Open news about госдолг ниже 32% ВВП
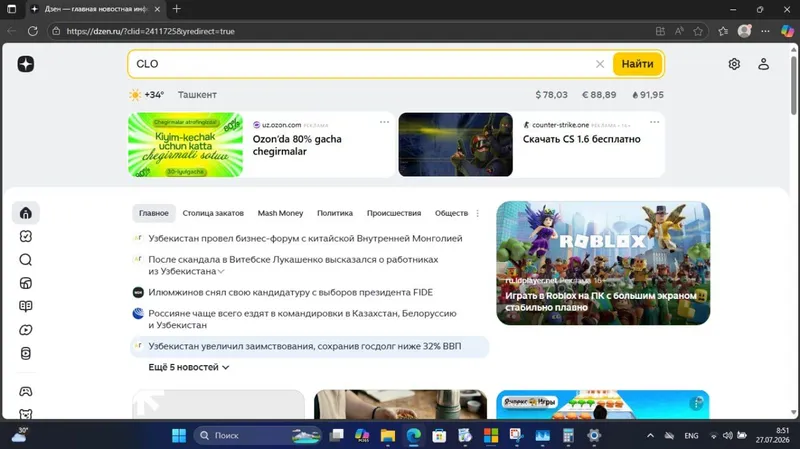Screen dimensions: 800x449 (305, 346)
